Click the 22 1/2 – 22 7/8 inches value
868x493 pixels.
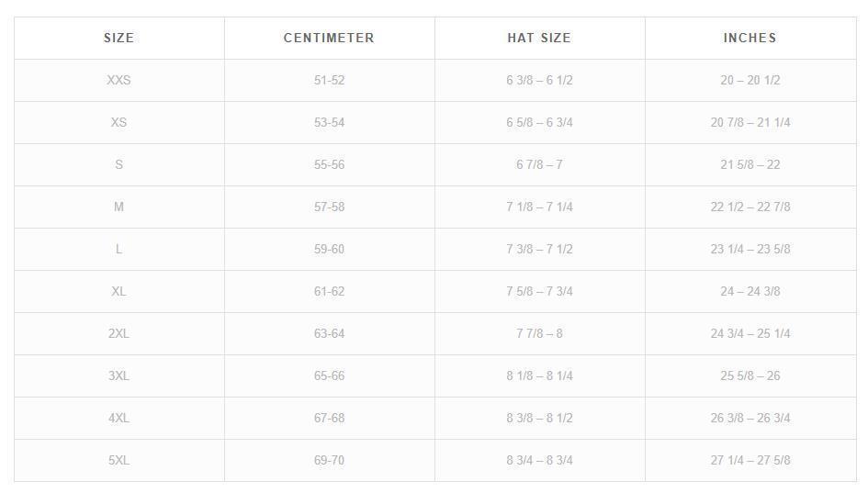[750, 207]
